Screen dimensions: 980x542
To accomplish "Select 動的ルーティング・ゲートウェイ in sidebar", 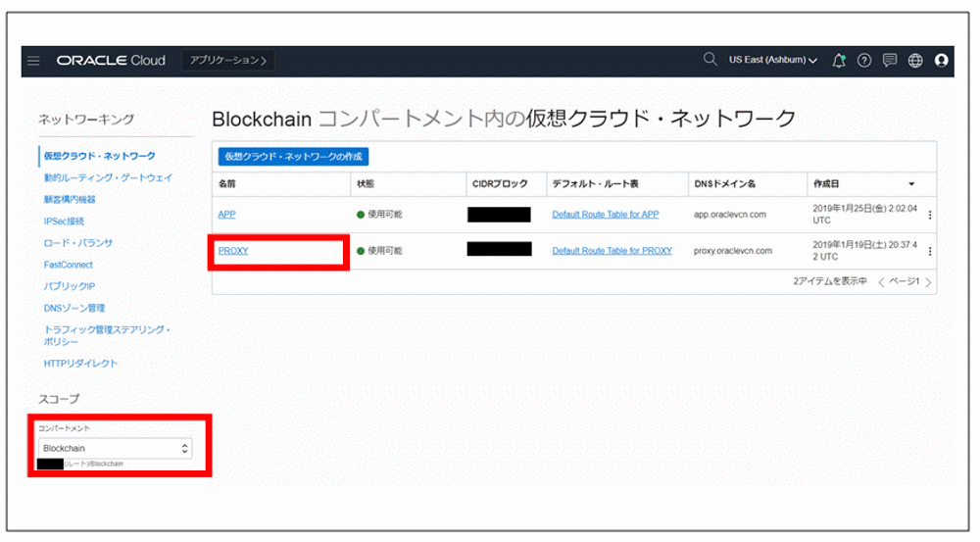I will pos(108,177).
